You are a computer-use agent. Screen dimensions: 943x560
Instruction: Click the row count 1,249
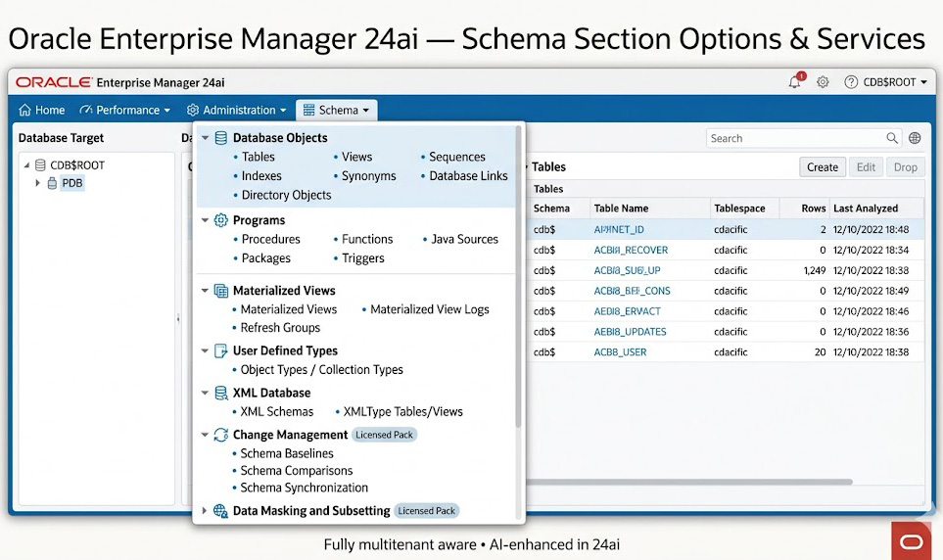tap(815, 270)
